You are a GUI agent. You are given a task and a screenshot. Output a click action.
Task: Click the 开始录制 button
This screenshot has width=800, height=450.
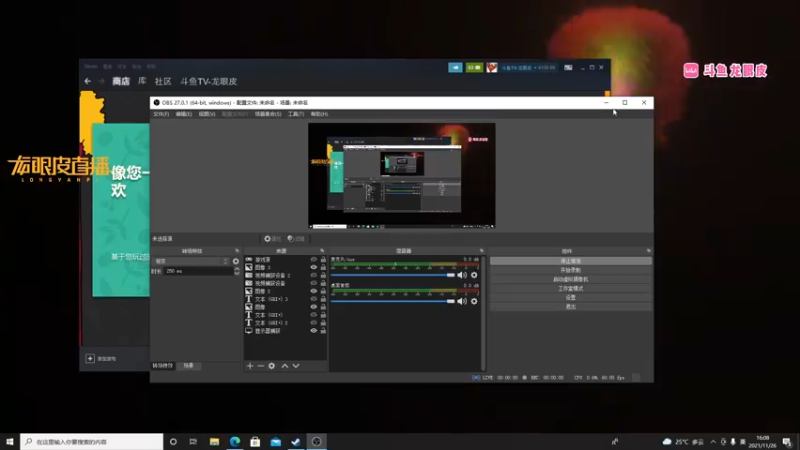point(570,270)
